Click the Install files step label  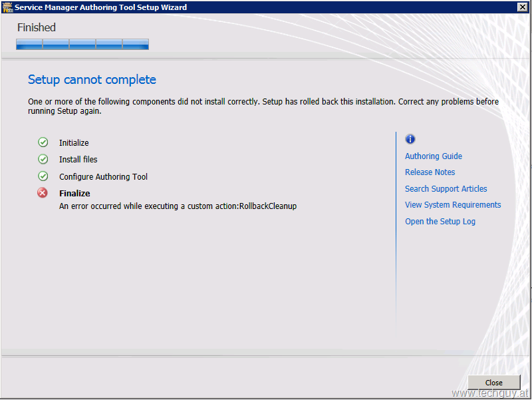tap(78, 160)
